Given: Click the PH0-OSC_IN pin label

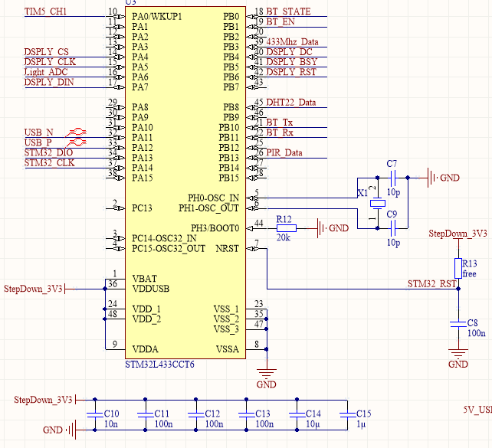Looking at the screenshot, I should [213, 198].
